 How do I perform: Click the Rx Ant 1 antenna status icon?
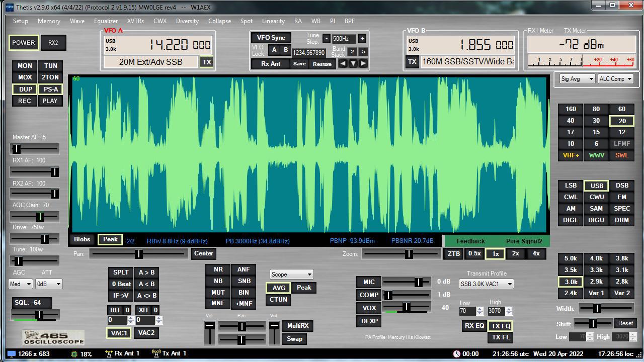108,353
